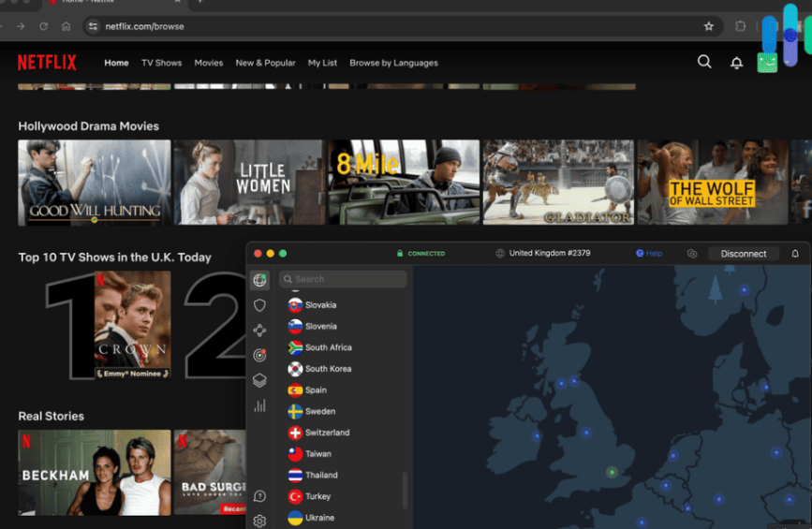Open Browse by Languages
The image size is (812, 529).
coord(393,63)
